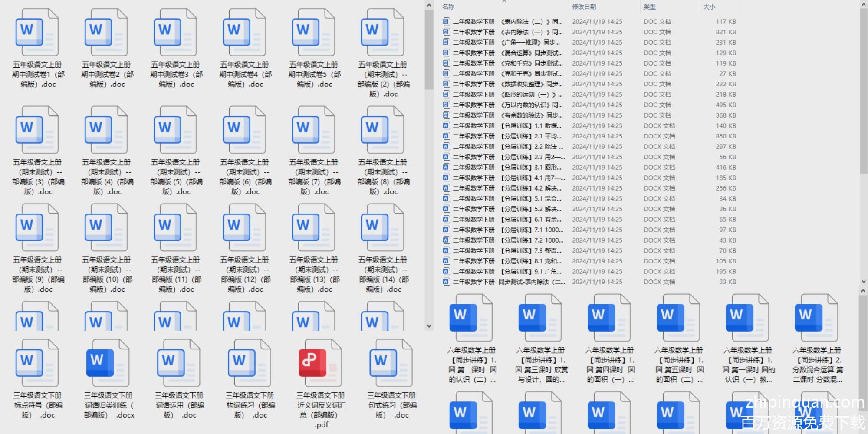Viewport: 868px width, 434px height.
Task: Select the row 《数据收集整理》 in the list
Action: coord(589,84)
